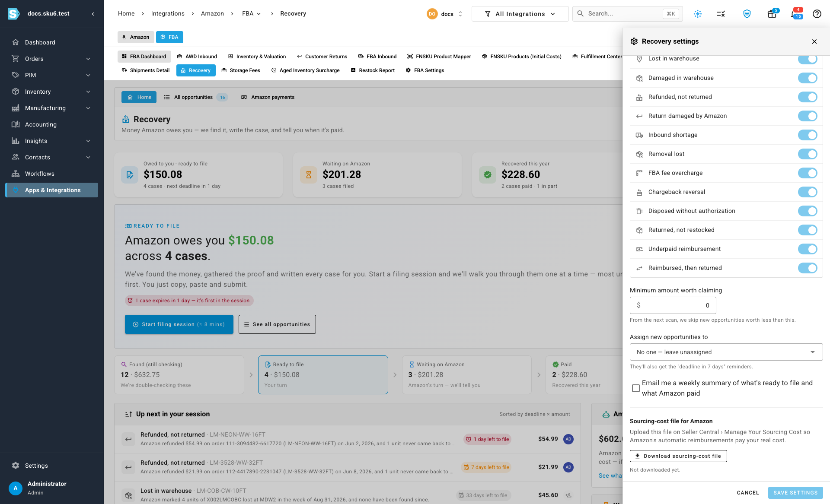This screenshot has width=830, height=504.
Task: Click the gift box icon in header
Action: [772, 14]
